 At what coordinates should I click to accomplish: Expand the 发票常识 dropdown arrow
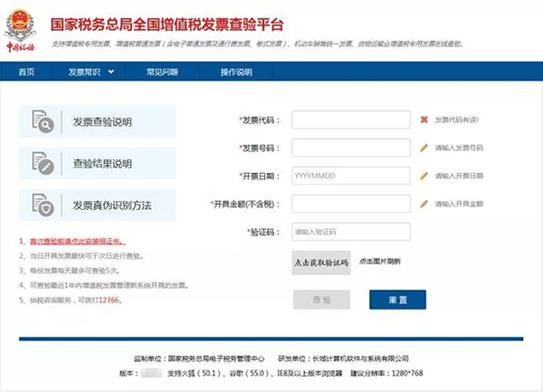[x=110, y=72]
